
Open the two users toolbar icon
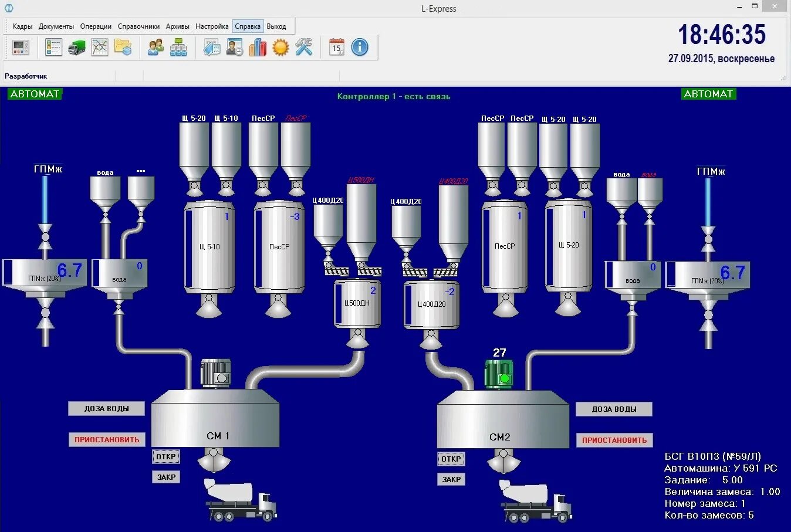[156, 48]
